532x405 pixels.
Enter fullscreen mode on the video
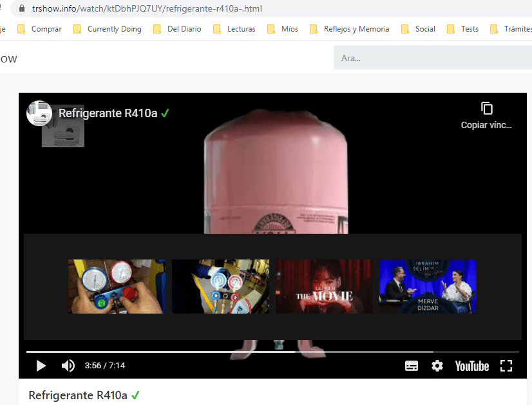point(506,366)
